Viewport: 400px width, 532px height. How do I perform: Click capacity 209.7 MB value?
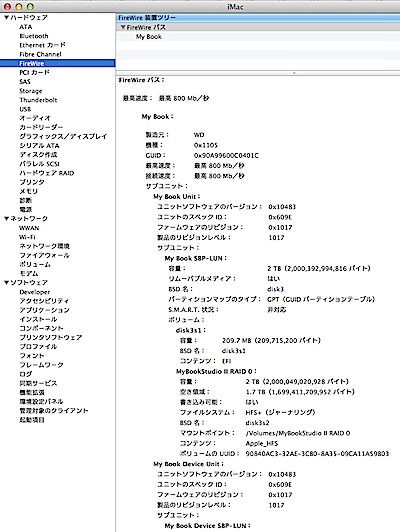tap(271, 340)
